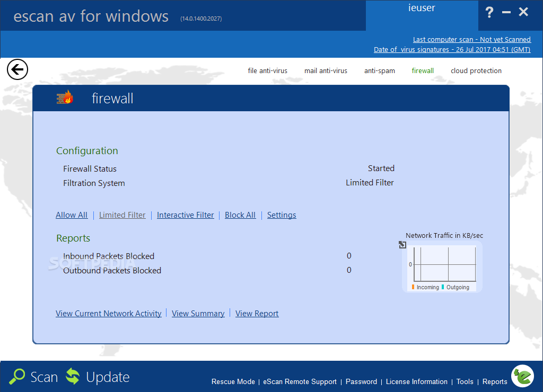The width and height of the screenshot is (543, 392).
Task: Click the Scan text button
Action: 44,377
